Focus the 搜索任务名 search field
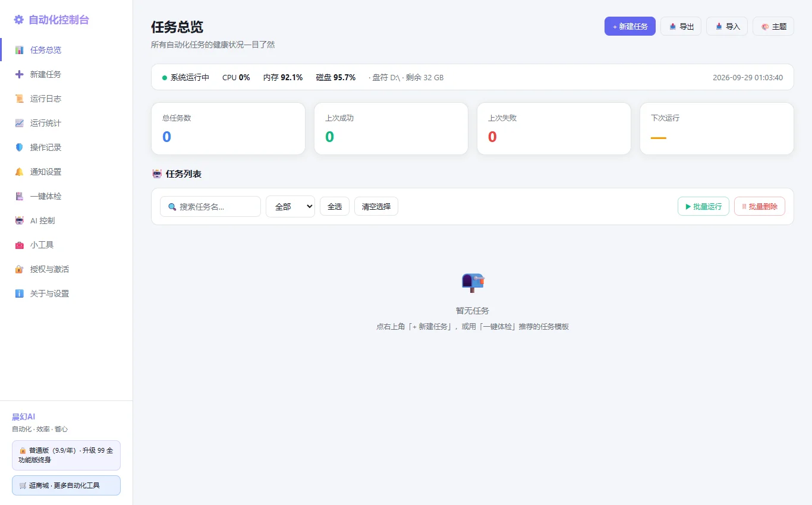 click(x=210, y=206)
